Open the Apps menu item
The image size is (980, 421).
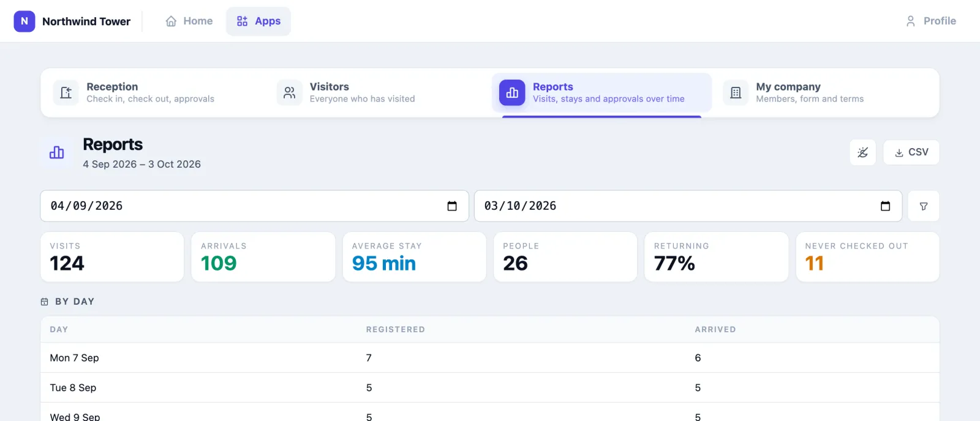[x=258, y=21]
